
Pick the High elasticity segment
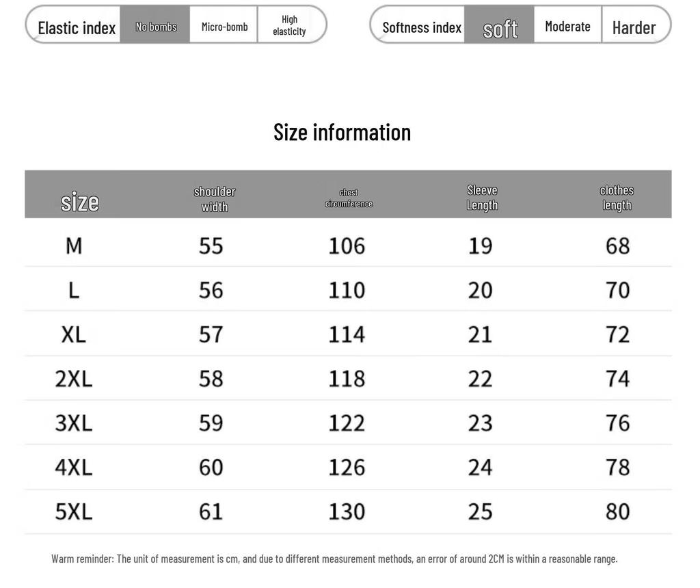289,25
